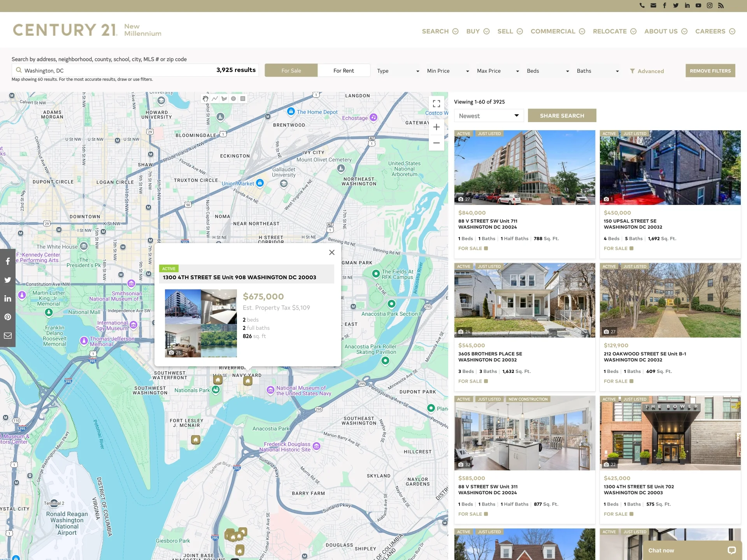Open the Min Price dropdown
747x560 pixels.
[448, 71]
